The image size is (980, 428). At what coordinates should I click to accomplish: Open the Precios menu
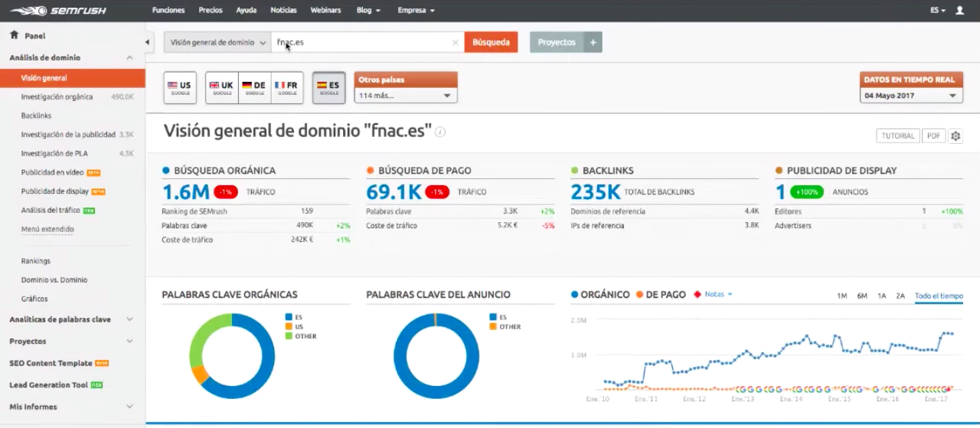(211, 11)
